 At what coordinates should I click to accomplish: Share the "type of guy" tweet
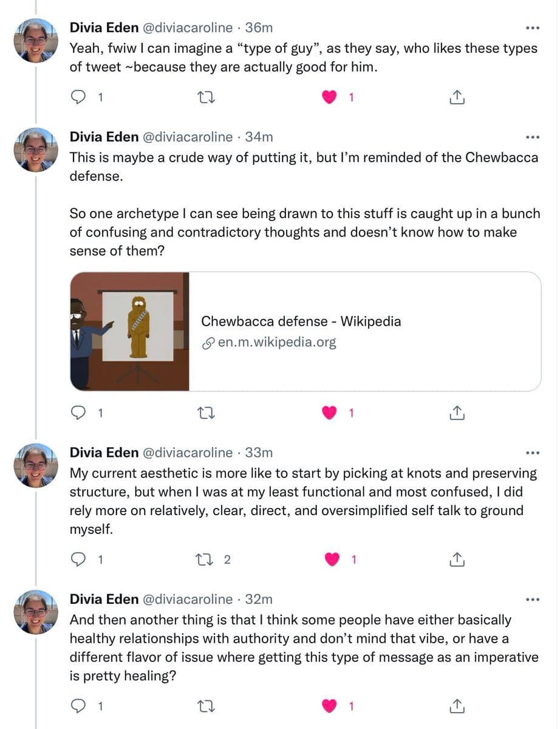(457, 97)
